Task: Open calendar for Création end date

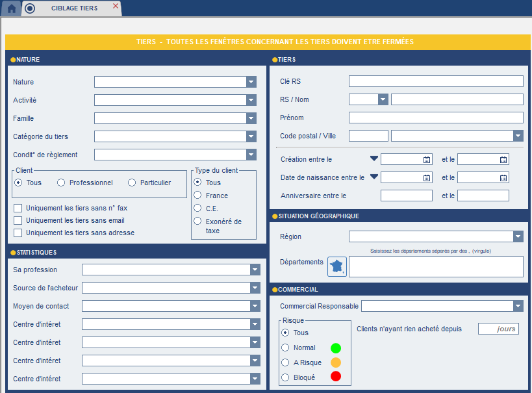Action: 503,160
